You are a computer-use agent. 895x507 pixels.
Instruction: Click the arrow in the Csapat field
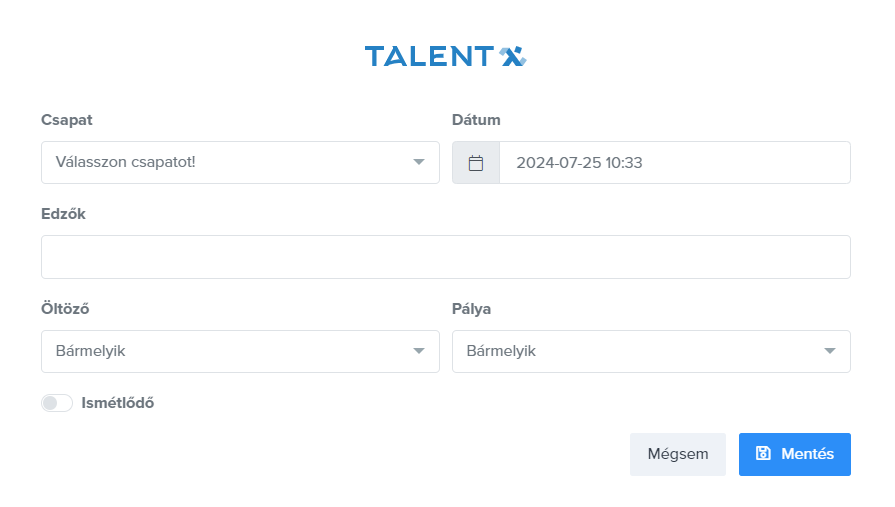419,162
